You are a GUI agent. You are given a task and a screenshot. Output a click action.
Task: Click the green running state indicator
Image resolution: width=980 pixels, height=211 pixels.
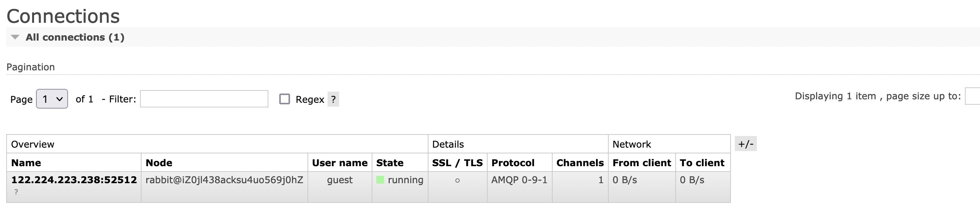[x=380, y=180]
